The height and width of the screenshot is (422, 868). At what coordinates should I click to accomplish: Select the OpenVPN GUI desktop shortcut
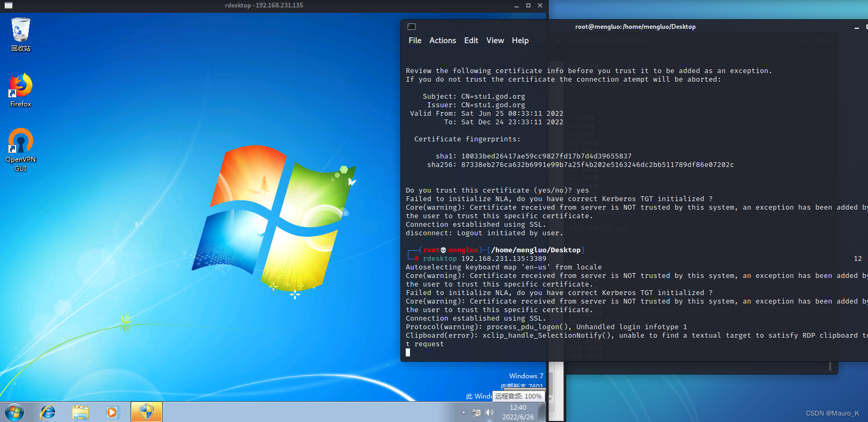[x=21, y=150]
